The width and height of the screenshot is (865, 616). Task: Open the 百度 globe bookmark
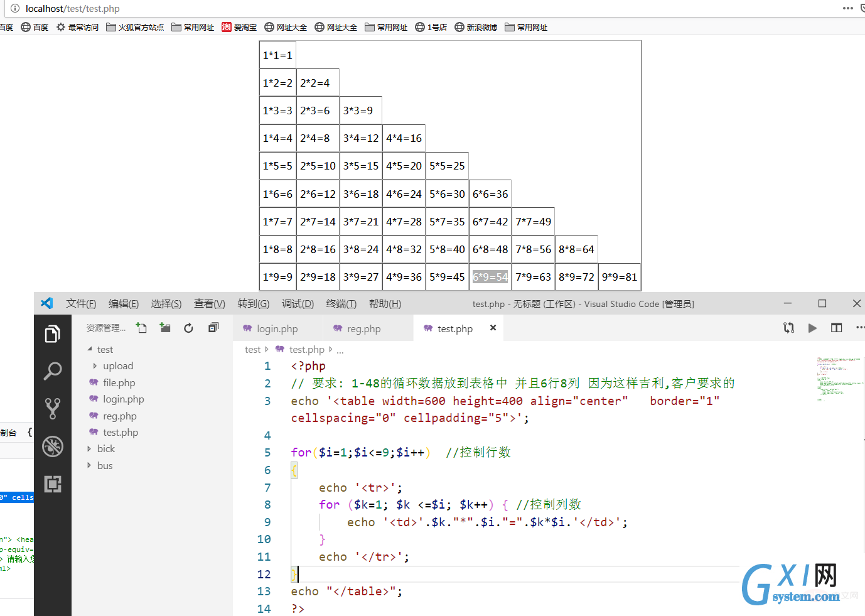pos(35,27)
